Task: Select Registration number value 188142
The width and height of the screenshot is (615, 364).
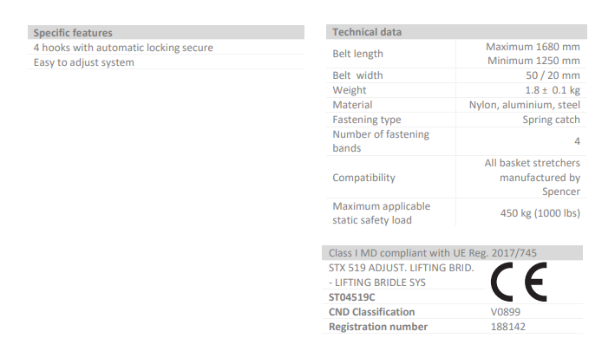Action: [508, 327]
